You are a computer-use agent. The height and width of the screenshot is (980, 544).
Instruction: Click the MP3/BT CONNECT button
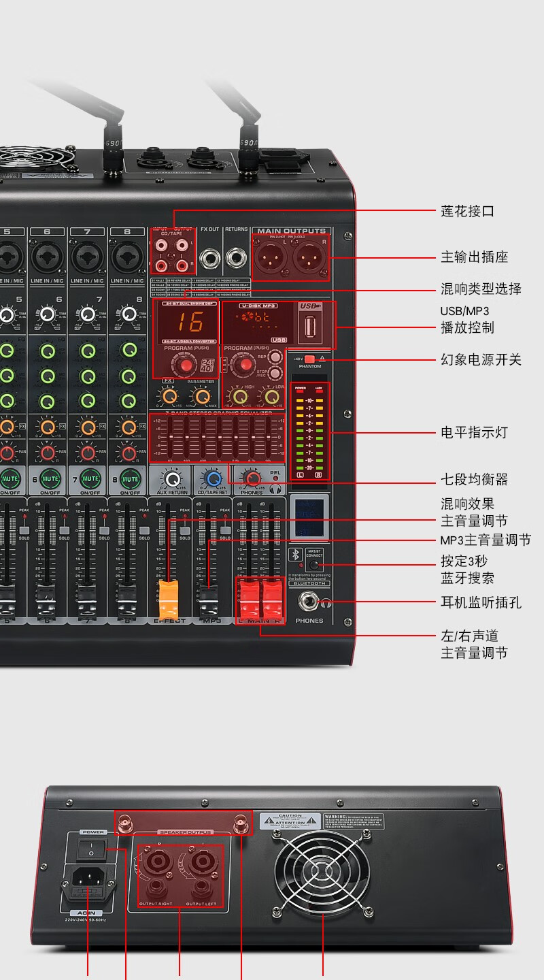(313, 564)
